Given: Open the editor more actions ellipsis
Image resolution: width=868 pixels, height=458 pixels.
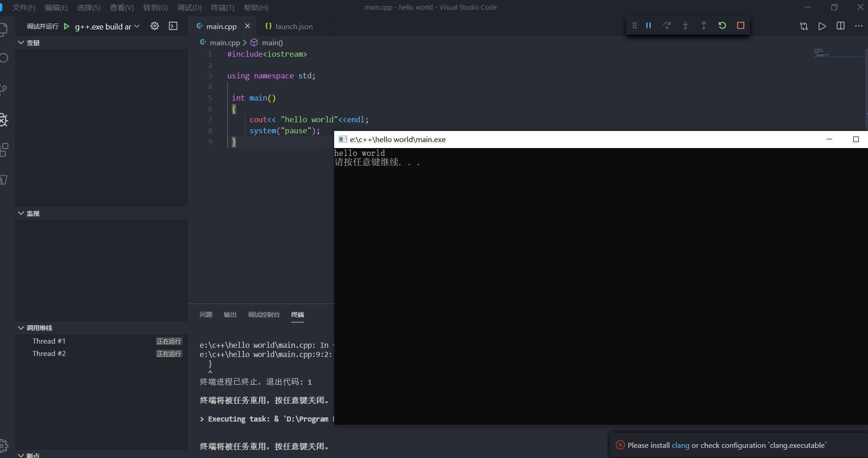Looking at the screenshot, I should pos(859,26).
